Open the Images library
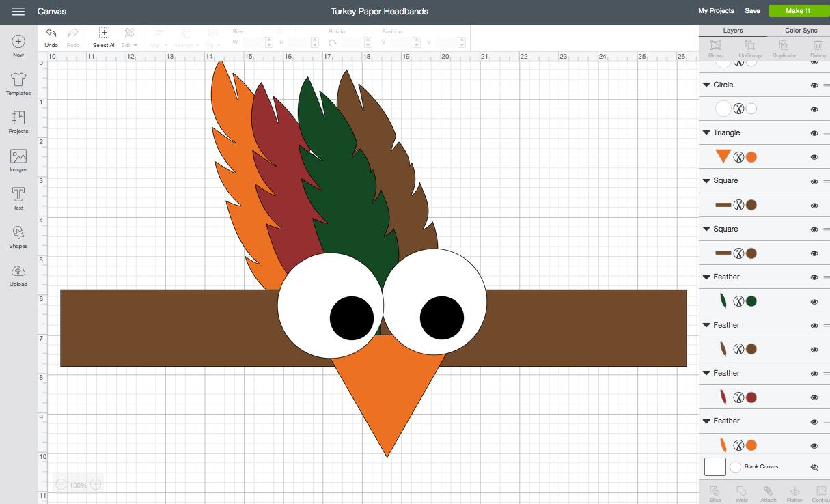This screenshot has width=830, height=504. pyautogui.click(x=18, y=161)
